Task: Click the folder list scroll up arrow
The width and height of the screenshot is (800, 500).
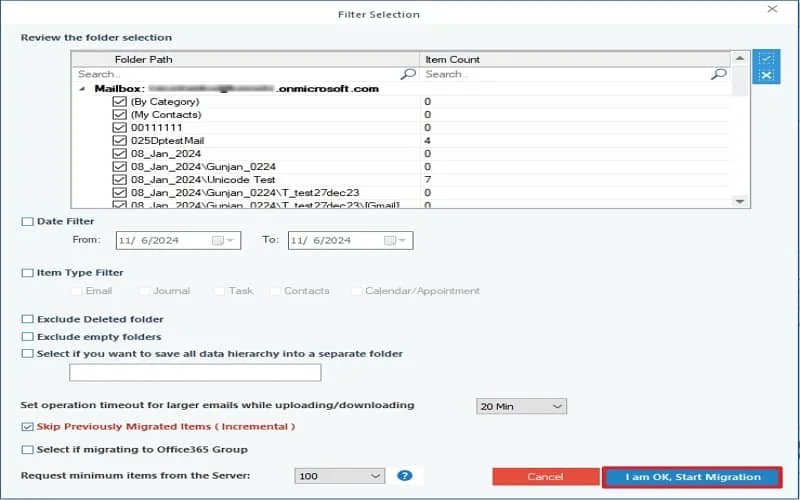Action: tap(740, 59)
